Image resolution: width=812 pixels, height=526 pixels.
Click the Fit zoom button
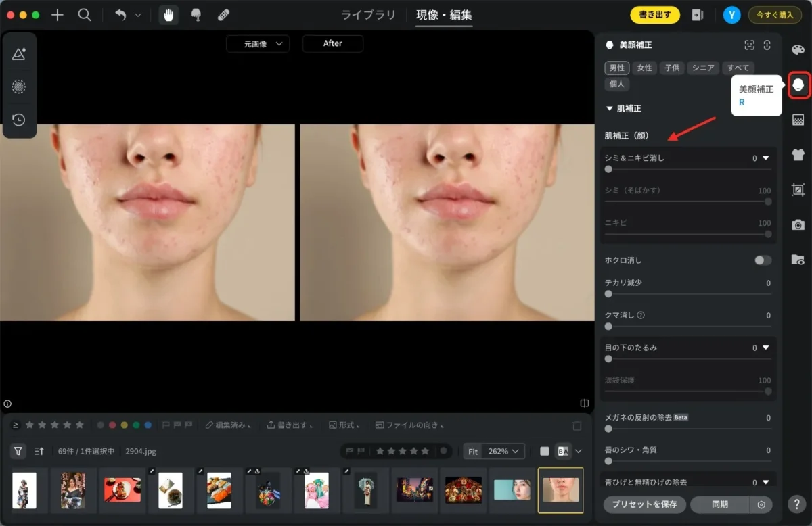click(472, 451)
